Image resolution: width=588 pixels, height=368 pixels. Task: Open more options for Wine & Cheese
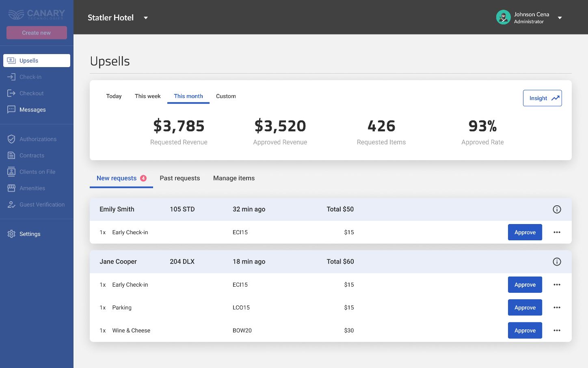(x=557, y=331)
